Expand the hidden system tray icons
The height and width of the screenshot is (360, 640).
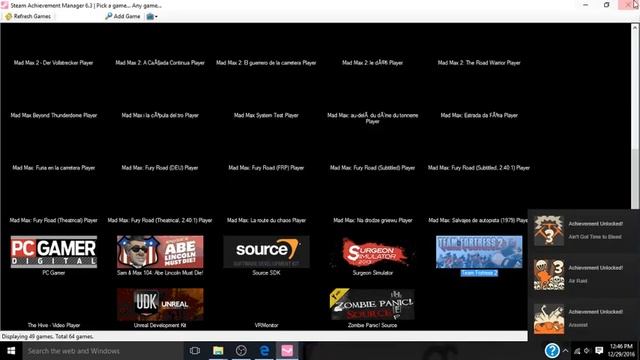pyautogui.click(x=565, y=351)
